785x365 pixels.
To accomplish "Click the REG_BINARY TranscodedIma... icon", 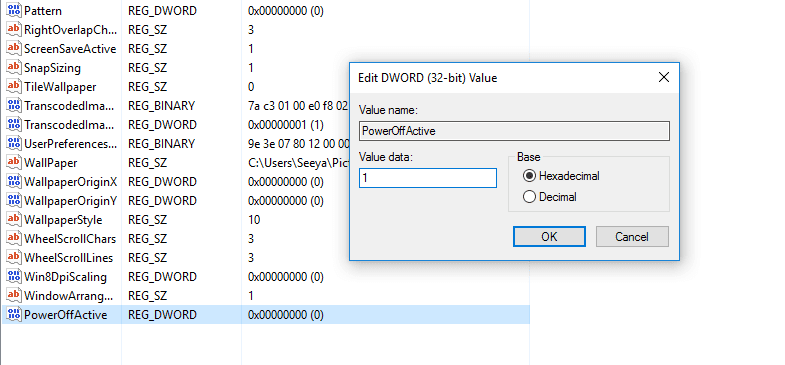I will tap(14, 106).
